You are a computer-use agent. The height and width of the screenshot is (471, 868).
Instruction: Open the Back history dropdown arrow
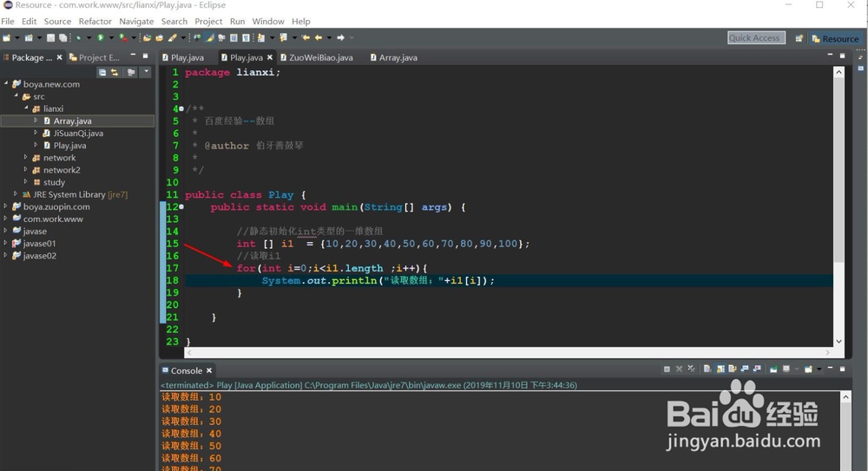point(329,38)
